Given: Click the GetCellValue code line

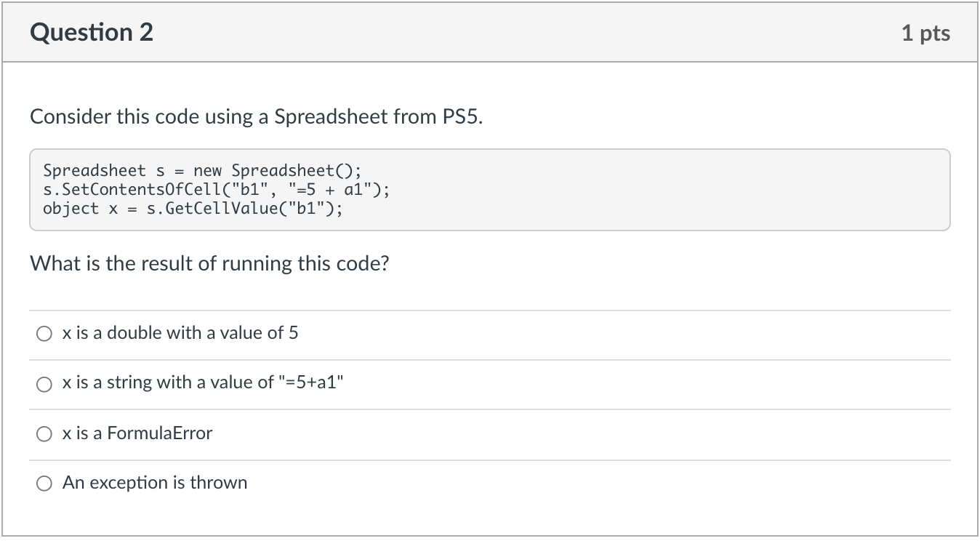Looking at the screenshot, I should coord(193,209).
